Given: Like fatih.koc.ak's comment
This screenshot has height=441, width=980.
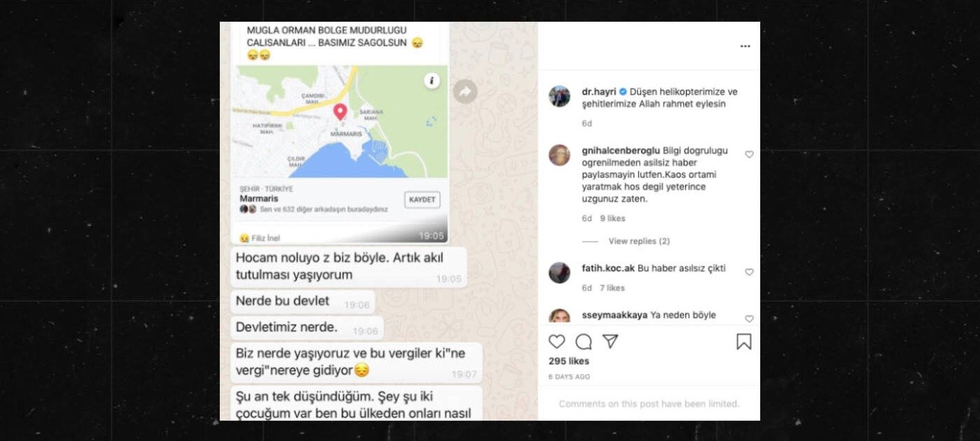Looking at the screenshot, I should (x=749, y=272).
